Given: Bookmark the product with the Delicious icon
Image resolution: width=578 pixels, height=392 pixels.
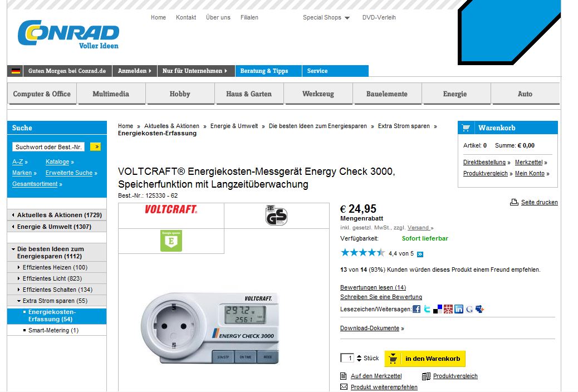Looking at the screenshot, I should point(438,309).
